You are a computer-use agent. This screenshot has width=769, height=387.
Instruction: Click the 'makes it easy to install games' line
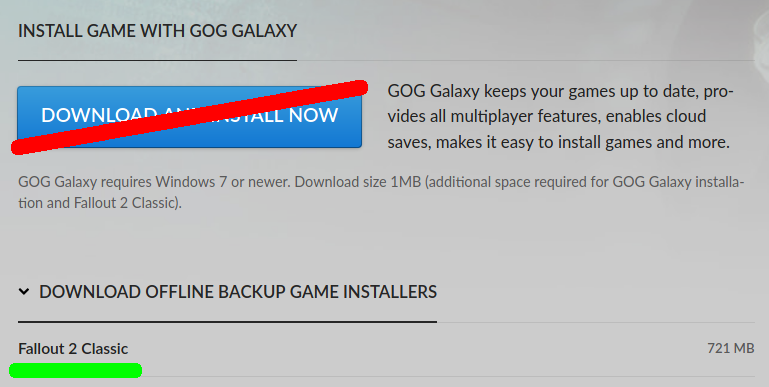559,142
